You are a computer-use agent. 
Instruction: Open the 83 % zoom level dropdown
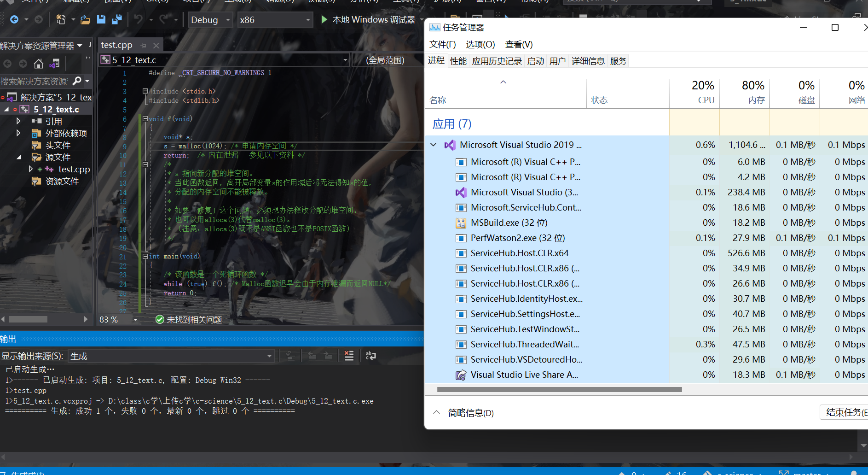pos(135,320)
